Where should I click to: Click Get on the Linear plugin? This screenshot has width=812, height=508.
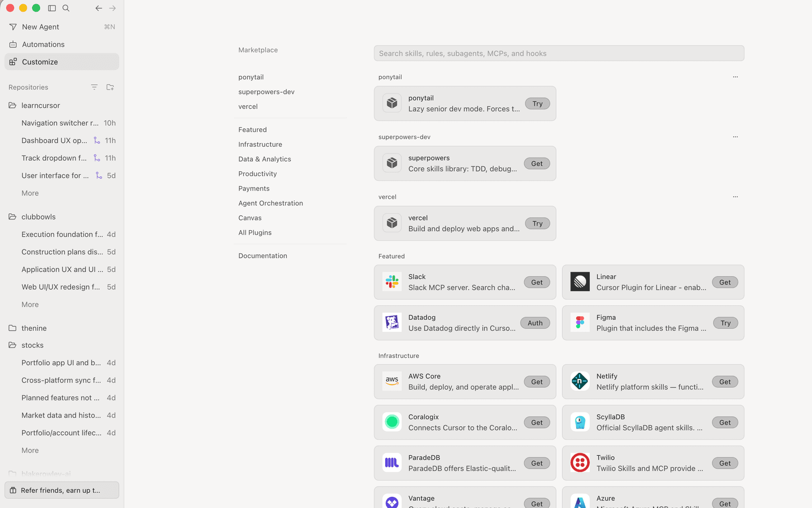tap(725, 282)
